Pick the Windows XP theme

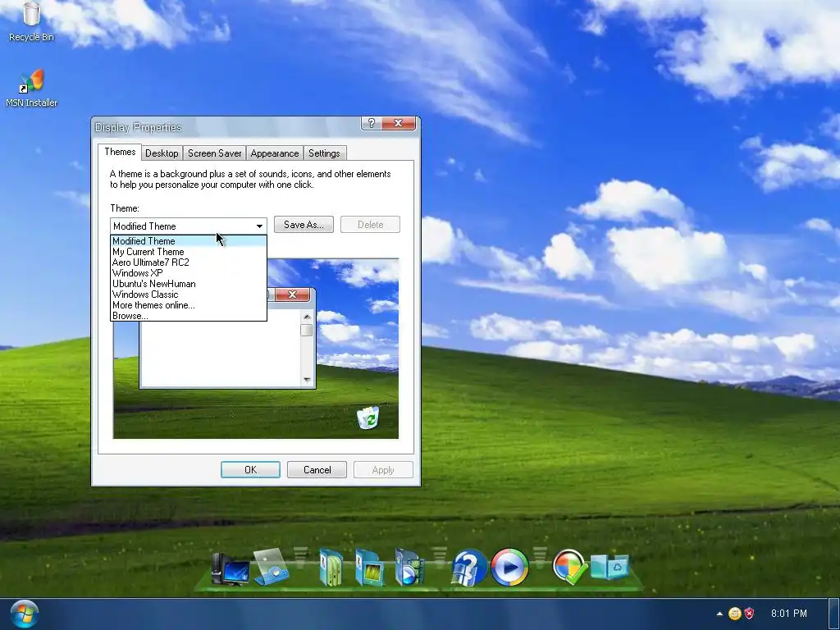pos(189,273)
